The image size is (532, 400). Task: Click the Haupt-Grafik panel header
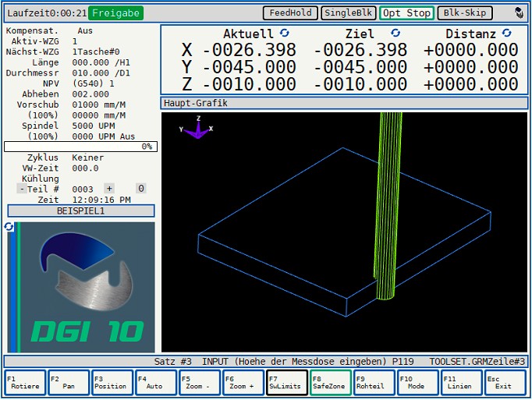pyautogui.click(x=344, y=103)
